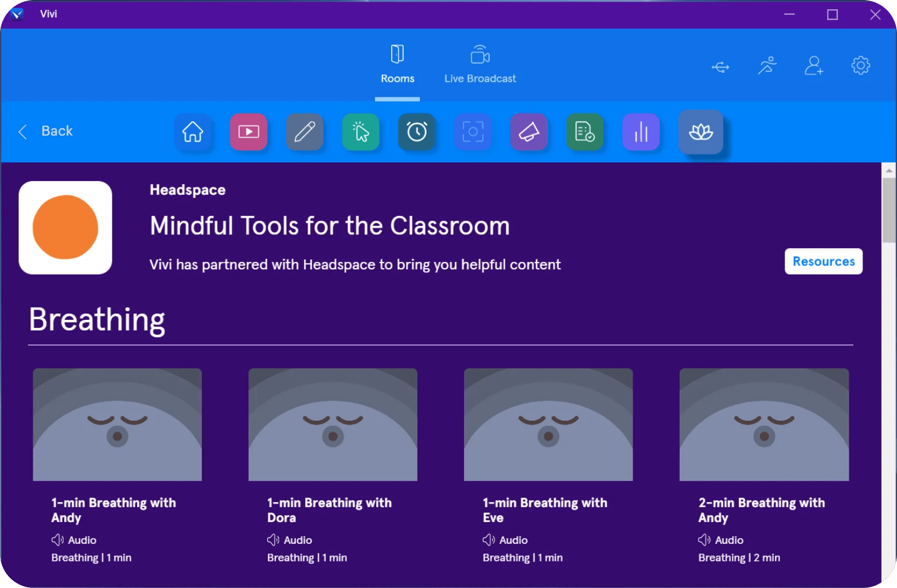Minimize the Vivi window
897x588 pixels.
[790, 14]
